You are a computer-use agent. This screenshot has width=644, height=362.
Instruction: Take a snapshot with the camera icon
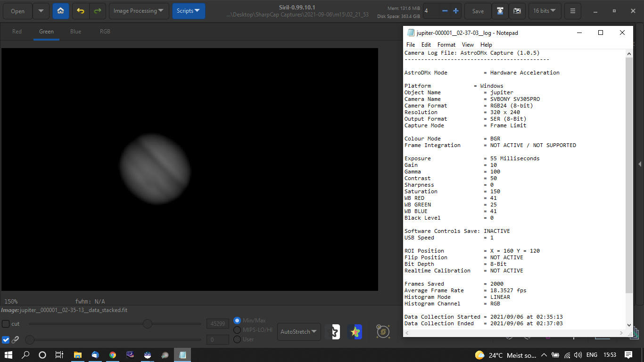[517, 11]
